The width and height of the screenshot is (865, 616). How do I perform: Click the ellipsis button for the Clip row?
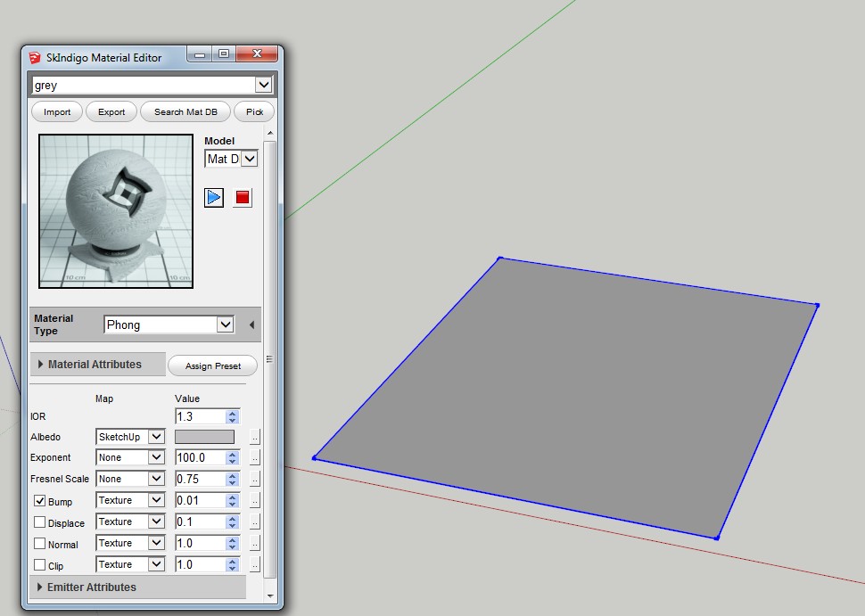[254, 565]
